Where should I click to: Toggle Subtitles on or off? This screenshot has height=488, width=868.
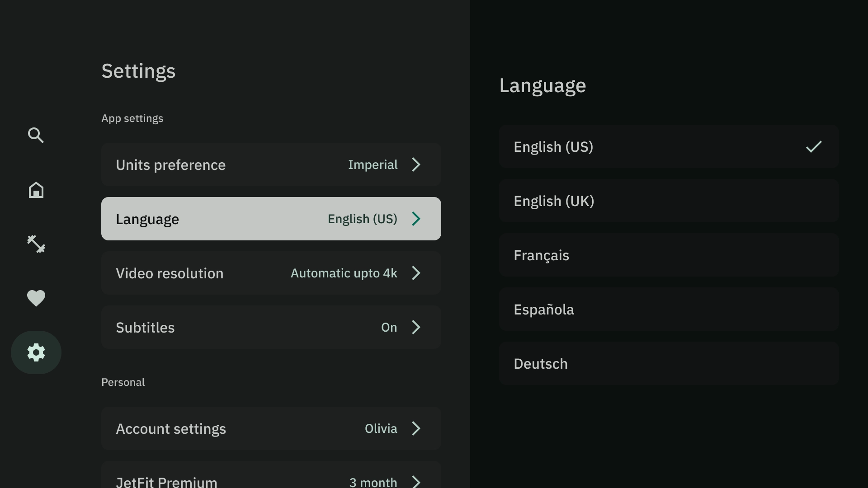coord(271,327)
